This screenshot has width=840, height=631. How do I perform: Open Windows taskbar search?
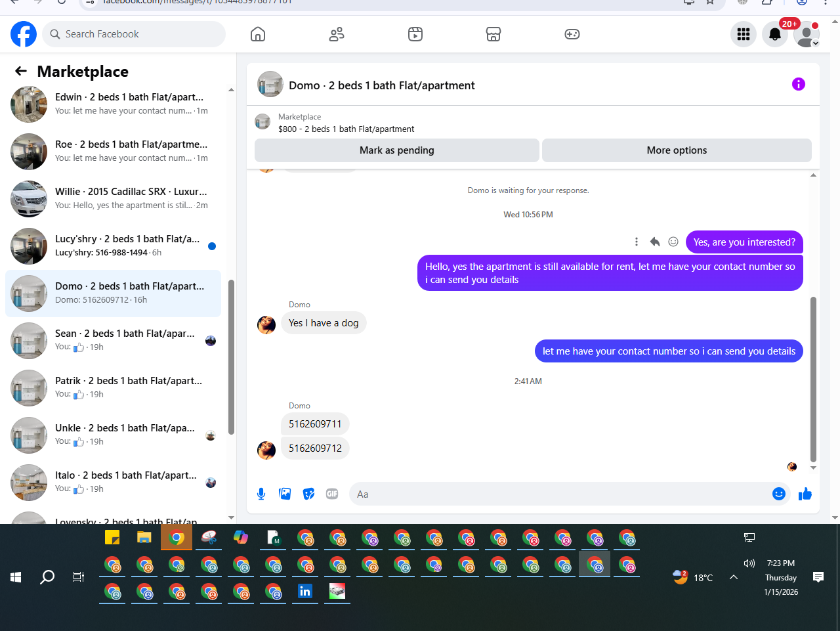coord(47,577)
